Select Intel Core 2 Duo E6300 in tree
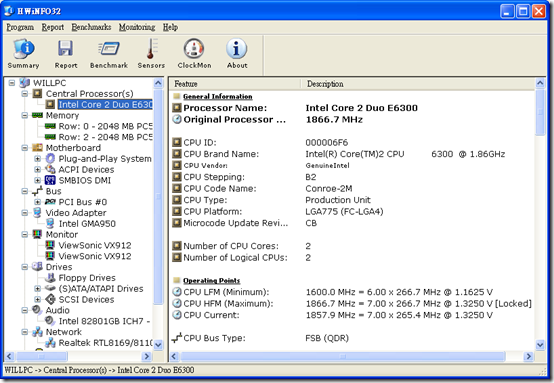The height and width of the screenshot is (383, 554). (105, 105)
